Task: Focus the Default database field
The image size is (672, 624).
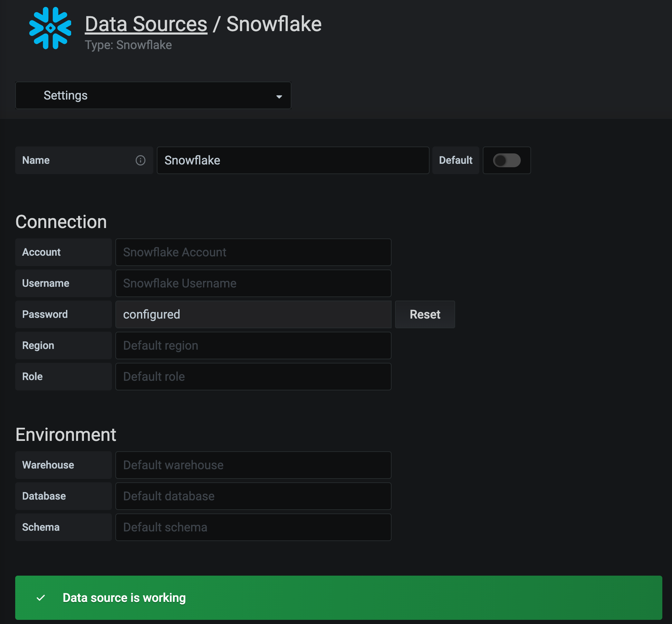Action: (253, 496)
